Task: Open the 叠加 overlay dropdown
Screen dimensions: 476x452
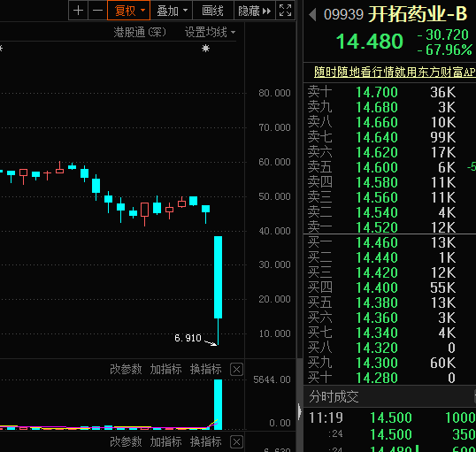Action: (172, 11)
